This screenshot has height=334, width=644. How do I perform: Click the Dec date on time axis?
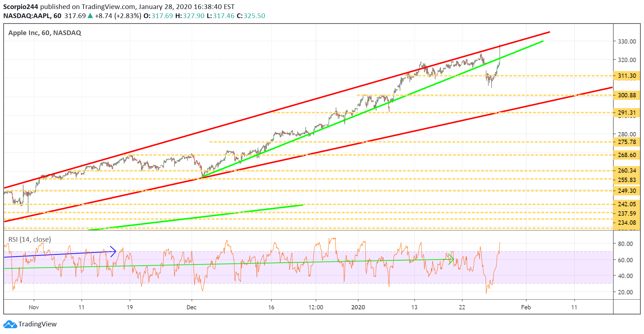click(192, 308)
